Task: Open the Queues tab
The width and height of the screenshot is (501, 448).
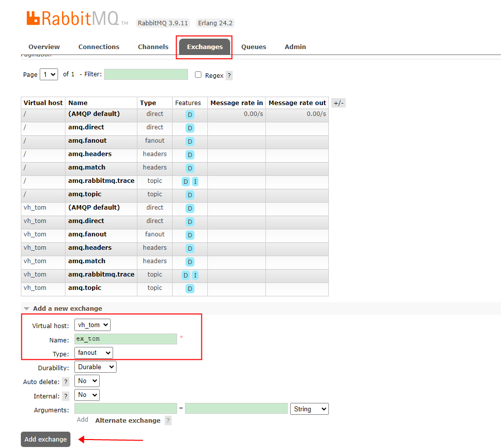Action: click(x=253, y=47)
